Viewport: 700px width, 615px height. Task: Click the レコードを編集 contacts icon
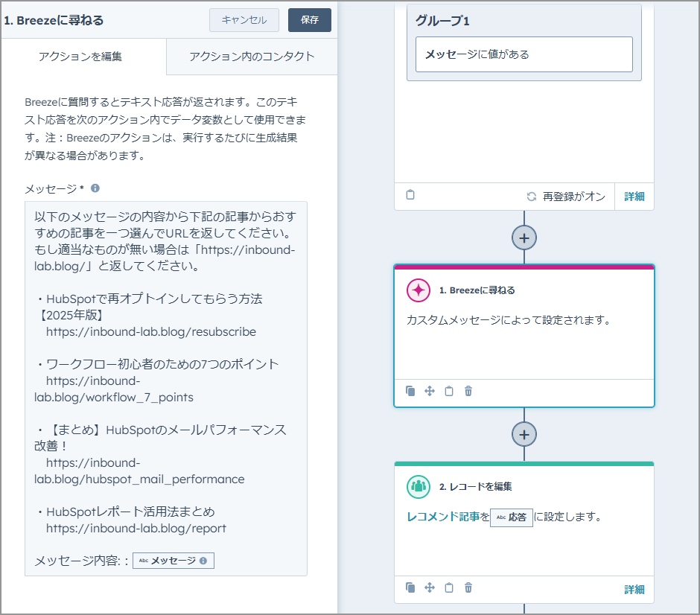point(419,486)
